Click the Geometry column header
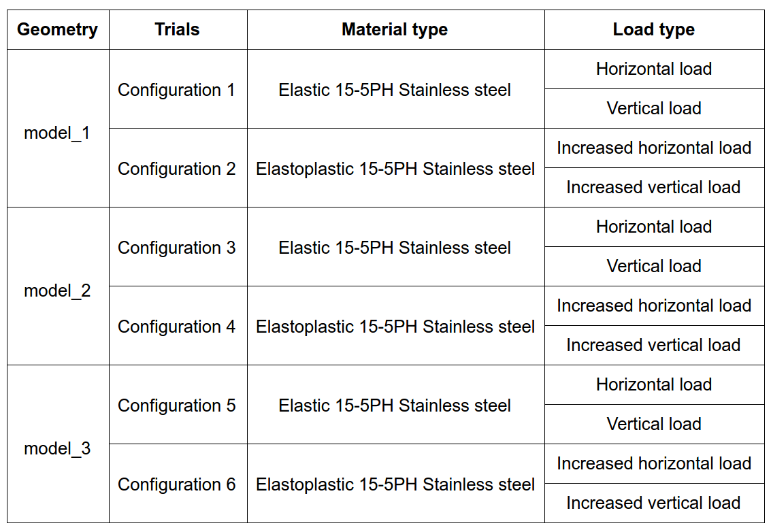 pos(58,30)
